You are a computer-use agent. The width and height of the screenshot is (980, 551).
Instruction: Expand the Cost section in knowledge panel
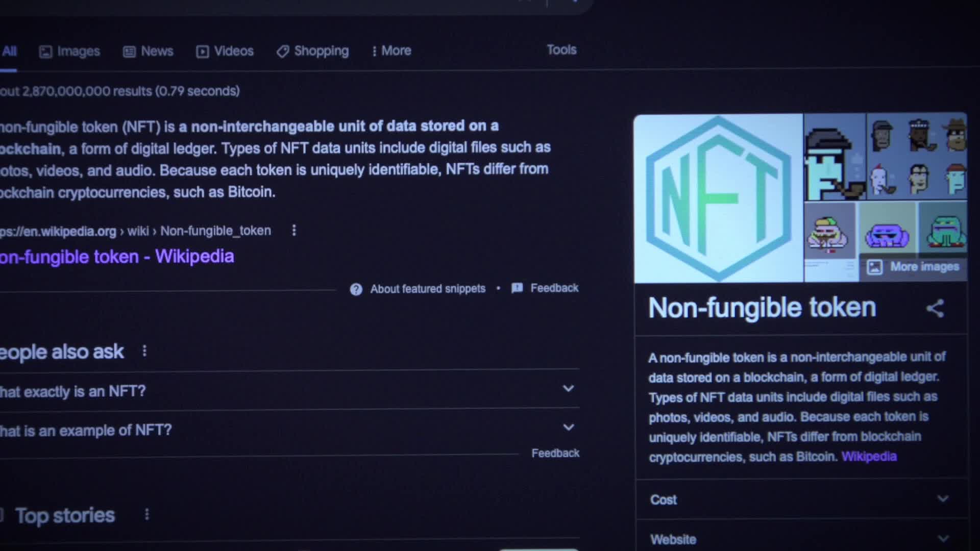click(801, 499)
